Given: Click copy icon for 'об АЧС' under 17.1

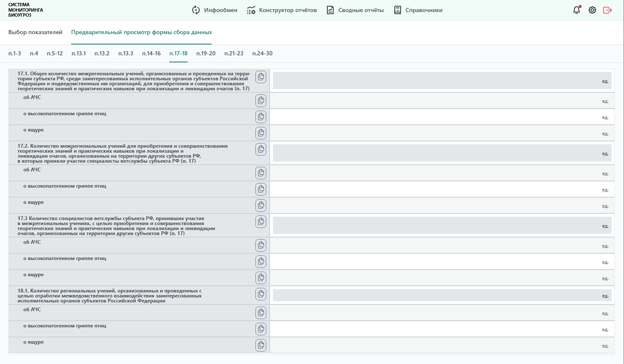Looking at the screenshot, I should click(x=261, y=101).
